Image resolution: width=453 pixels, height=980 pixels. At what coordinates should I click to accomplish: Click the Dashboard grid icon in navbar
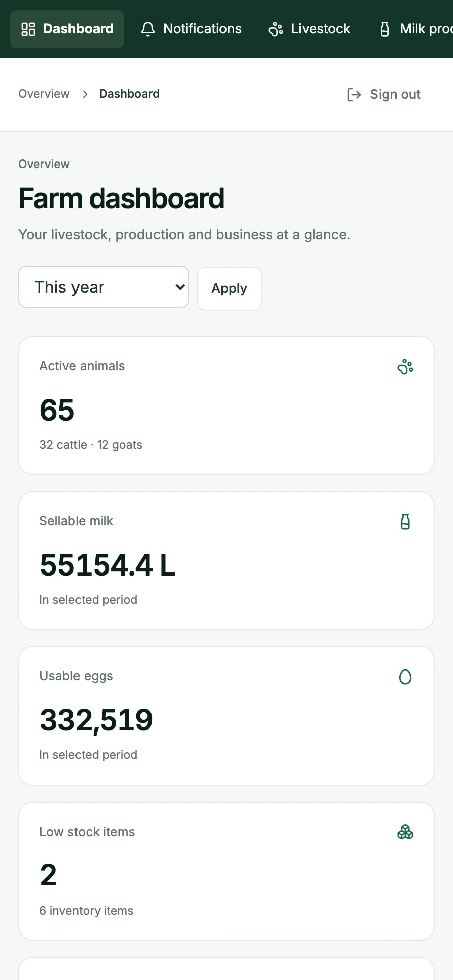[x=28, y=29]
